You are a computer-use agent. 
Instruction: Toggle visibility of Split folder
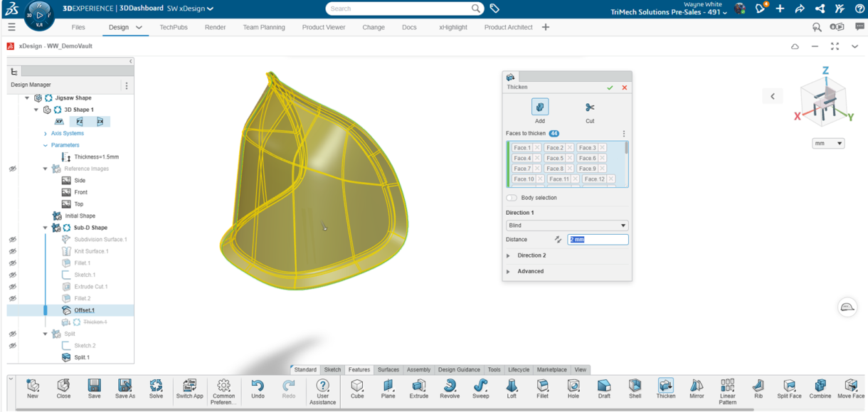12,334
